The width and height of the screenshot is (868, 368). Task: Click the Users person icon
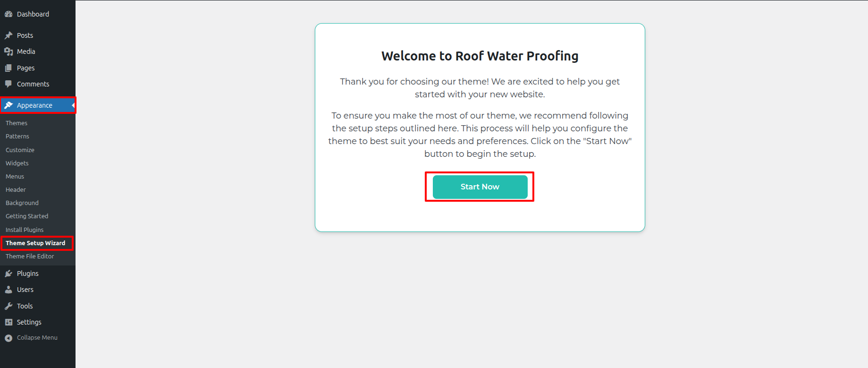[8, 290]
